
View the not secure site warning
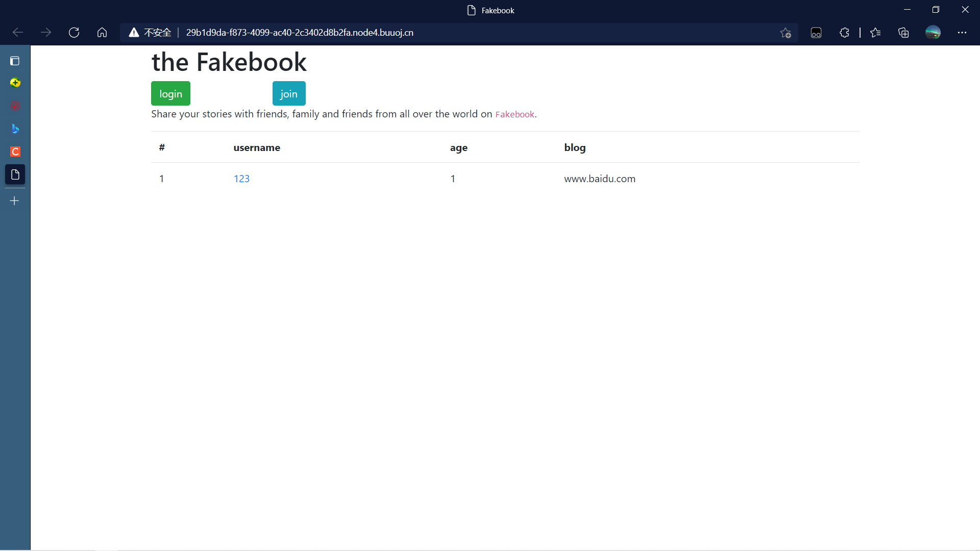(x=150, y=33)
